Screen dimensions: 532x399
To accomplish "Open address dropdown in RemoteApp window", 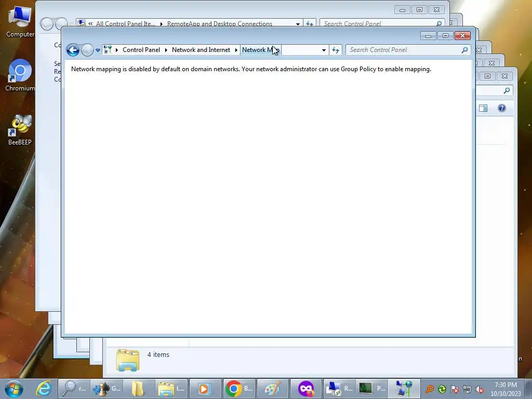I will coord(298,24).
